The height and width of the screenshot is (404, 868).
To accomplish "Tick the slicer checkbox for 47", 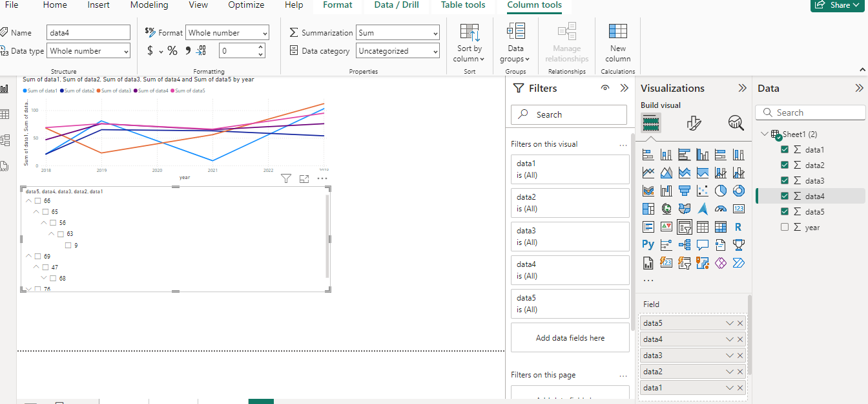I will click(x=46, y=267).
